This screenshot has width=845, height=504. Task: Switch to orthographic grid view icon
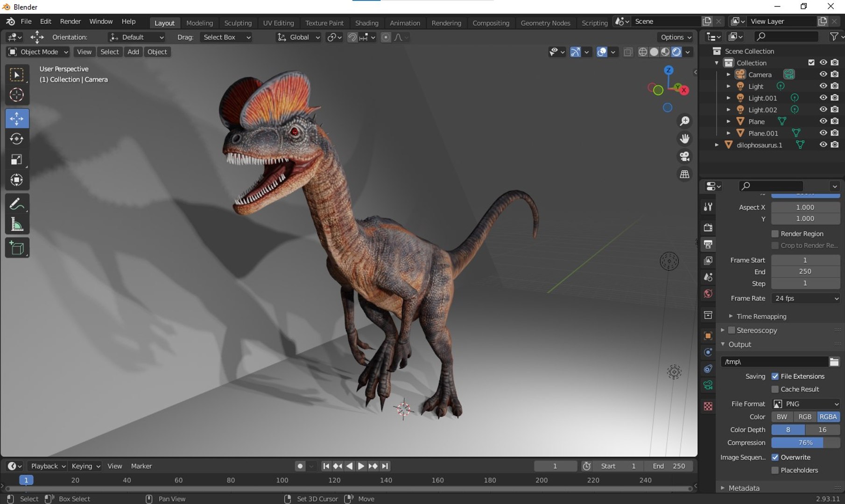(x=684, y=174)
